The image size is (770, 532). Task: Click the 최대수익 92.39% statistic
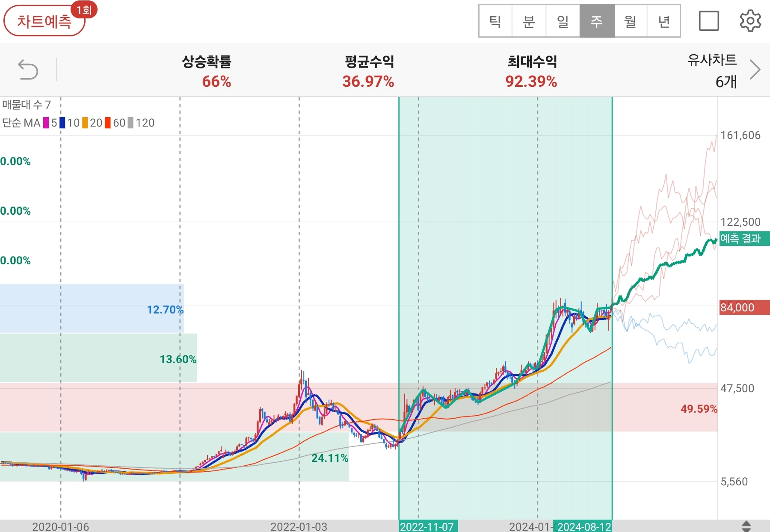click(x=532, y=71)
